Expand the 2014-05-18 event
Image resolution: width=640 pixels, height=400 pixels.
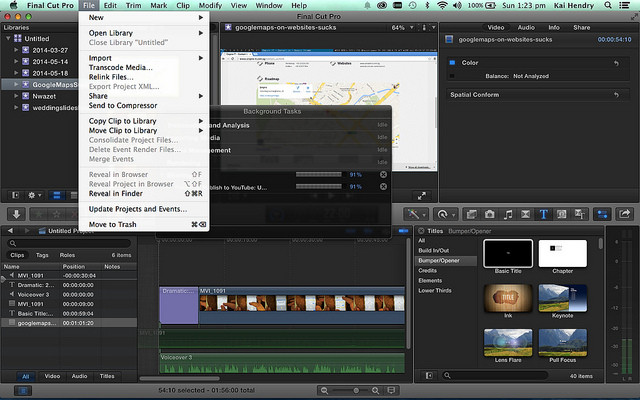(x=16, y=73)
